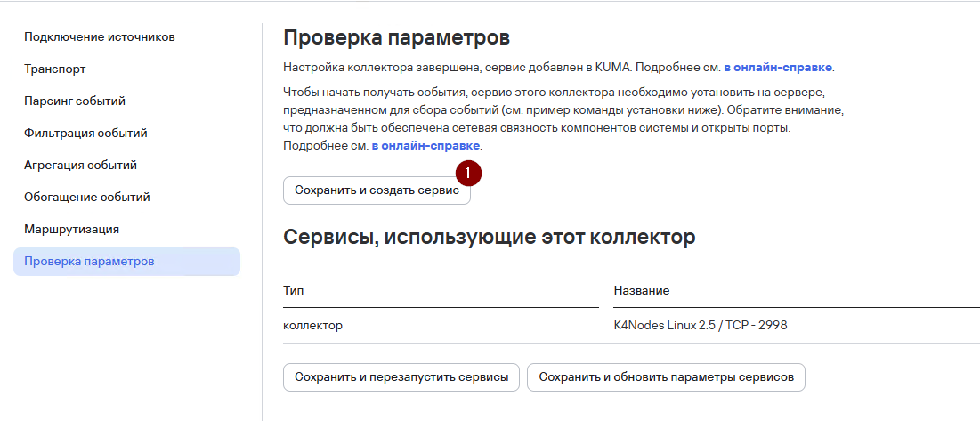Viewport: 980px width, 421px height.
Task: Click the Сервисы, использующие этот коллектор heading
Action: pos(490,238)
